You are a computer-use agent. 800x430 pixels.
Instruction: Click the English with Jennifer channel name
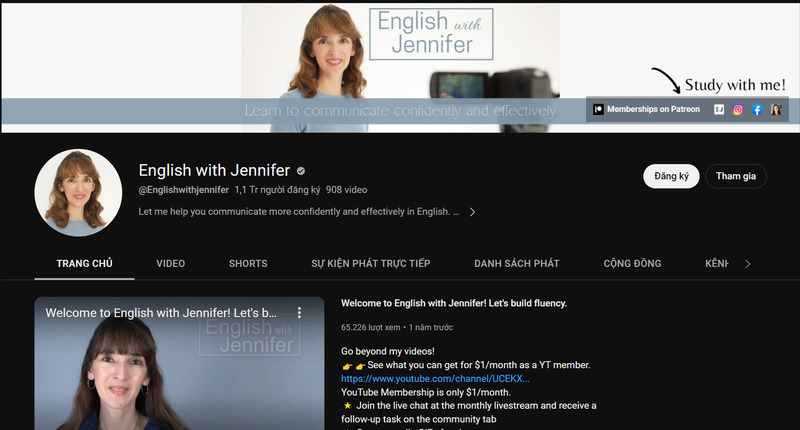tap(214, 170)
